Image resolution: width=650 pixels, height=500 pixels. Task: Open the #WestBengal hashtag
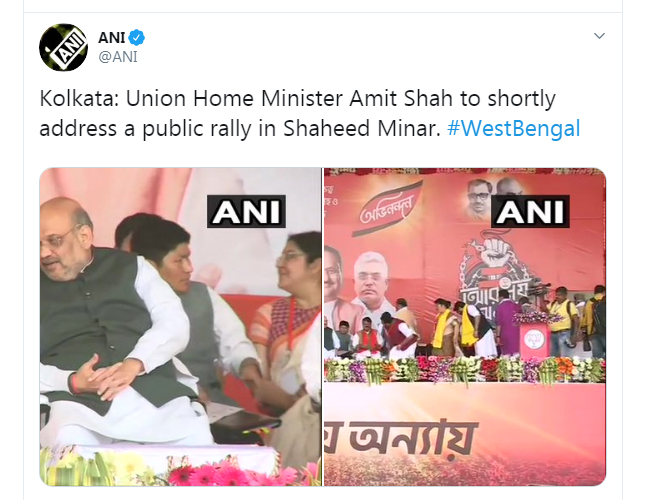514,128
